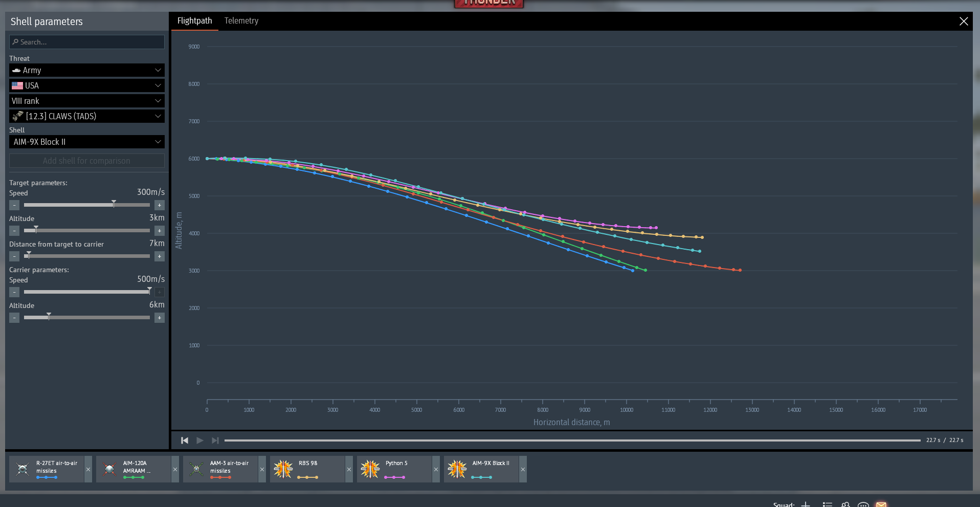The height and width of the screenshot is (507, 980).
Task: Increase target speed with plus button
Action: 160,205
